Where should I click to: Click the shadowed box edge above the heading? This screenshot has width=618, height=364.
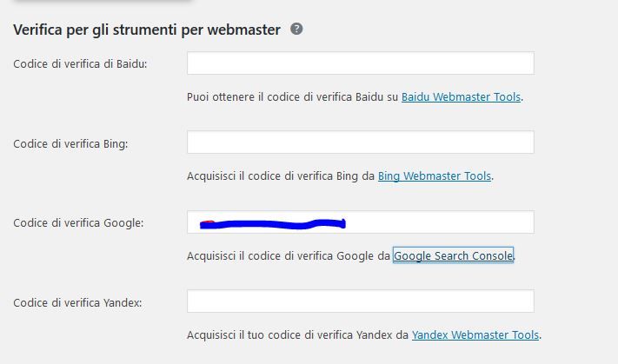click(103, 1)
